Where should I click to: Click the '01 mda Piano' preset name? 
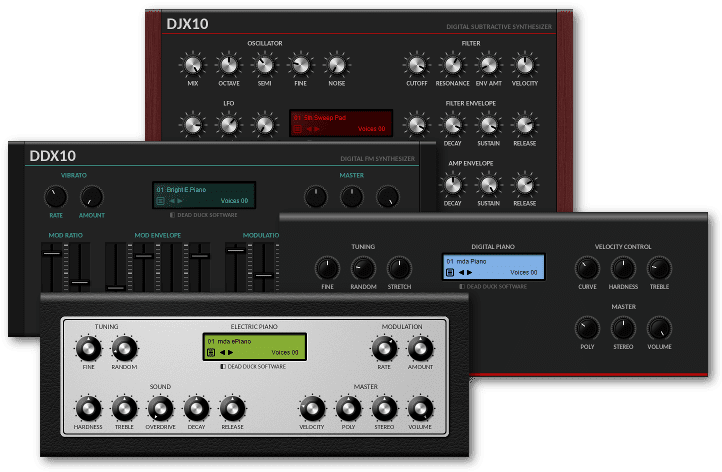pos(466,262)
